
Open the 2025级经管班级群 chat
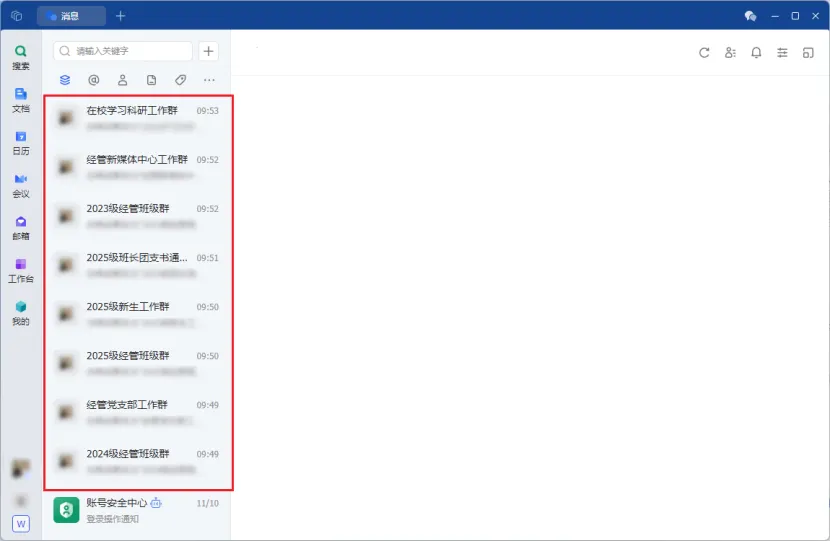coord(138,363)
